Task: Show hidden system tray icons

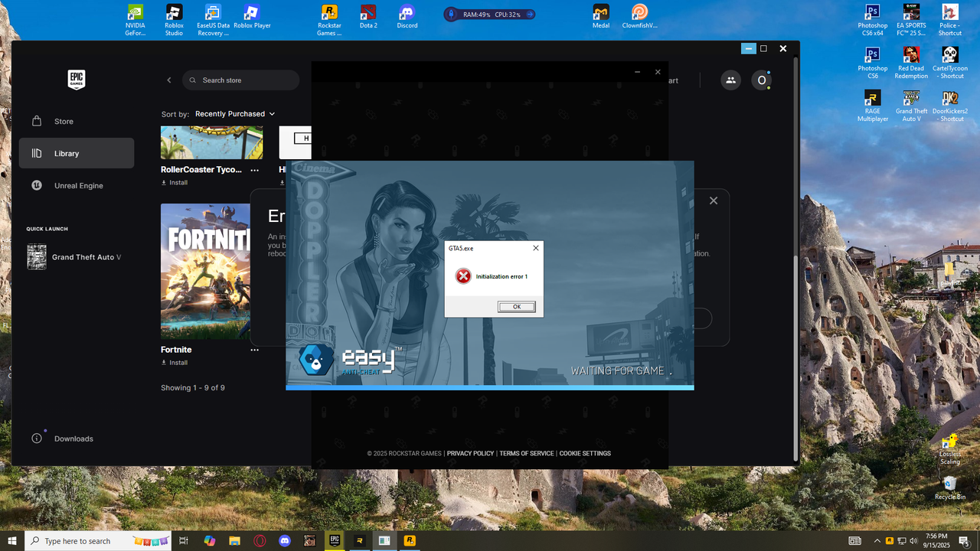Action: click(x=877, y=541)
